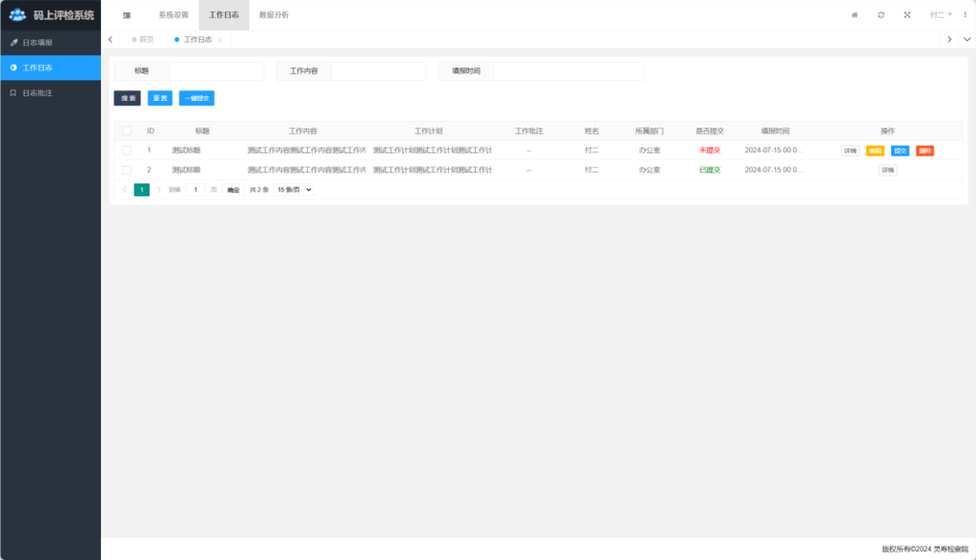The width and height of the screenshot is (976, 560).
Task: Click the refresh icon in top bar
Action: point(881,15)
